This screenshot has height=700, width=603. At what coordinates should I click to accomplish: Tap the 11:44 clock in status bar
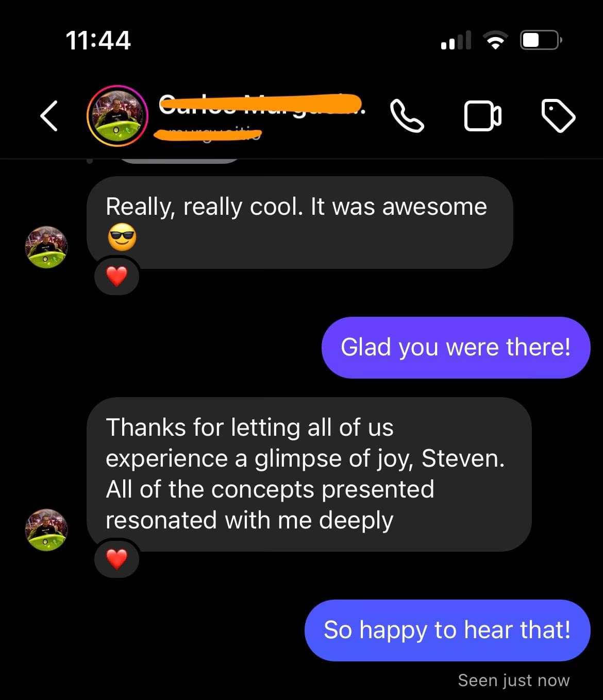[98, 40]
